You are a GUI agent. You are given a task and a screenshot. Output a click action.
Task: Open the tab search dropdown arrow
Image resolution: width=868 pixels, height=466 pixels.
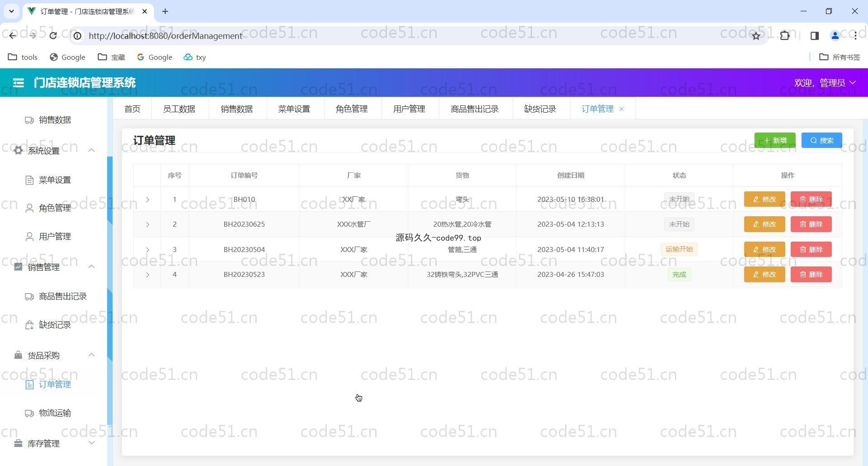coord(12,11)
